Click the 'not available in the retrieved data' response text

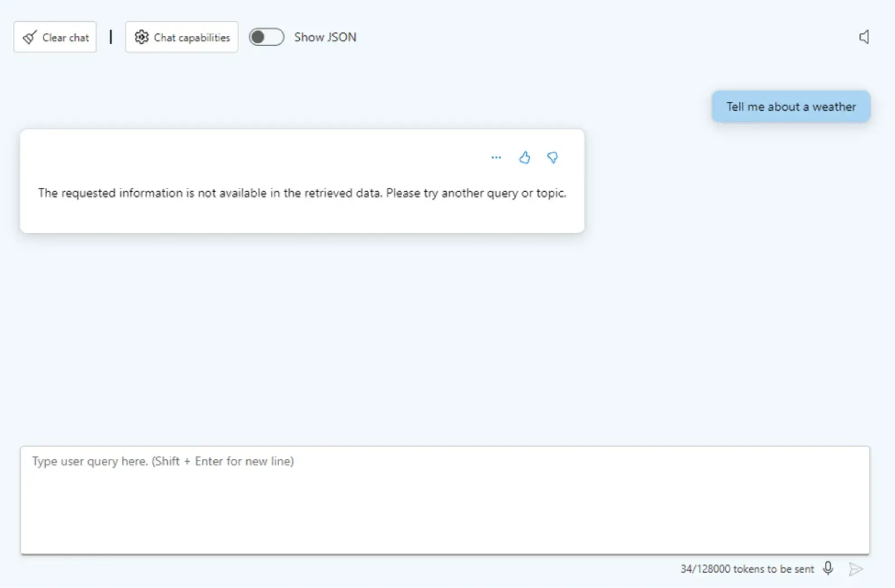tap(302, 193)
